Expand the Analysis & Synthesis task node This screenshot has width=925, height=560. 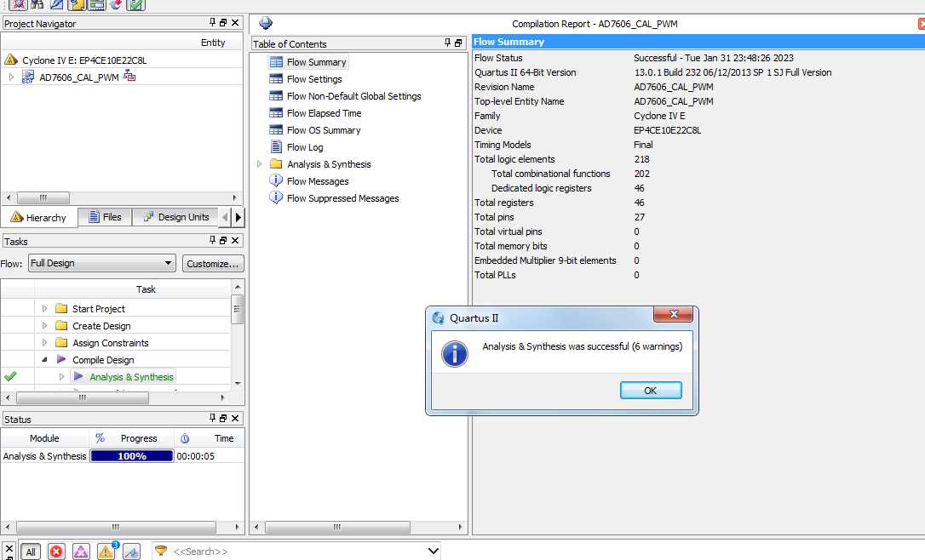pos(61,376)
